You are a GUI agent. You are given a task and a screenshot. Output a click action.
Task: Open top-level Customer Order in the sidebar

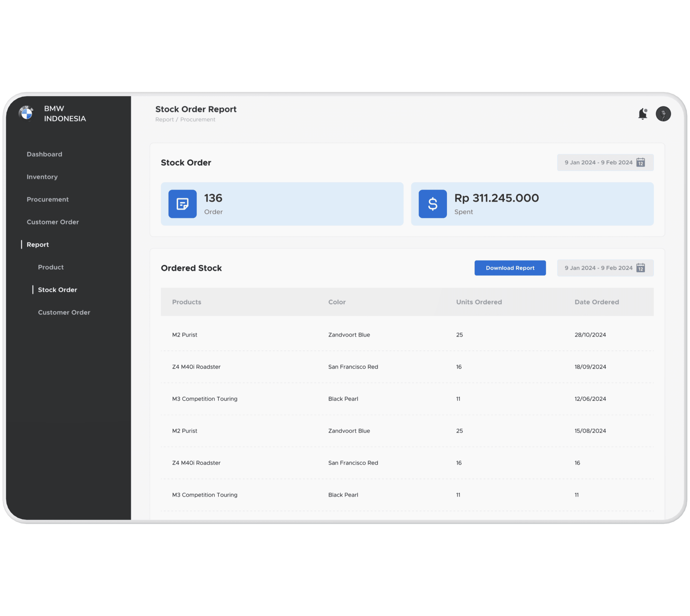click(x=53, y=222)
